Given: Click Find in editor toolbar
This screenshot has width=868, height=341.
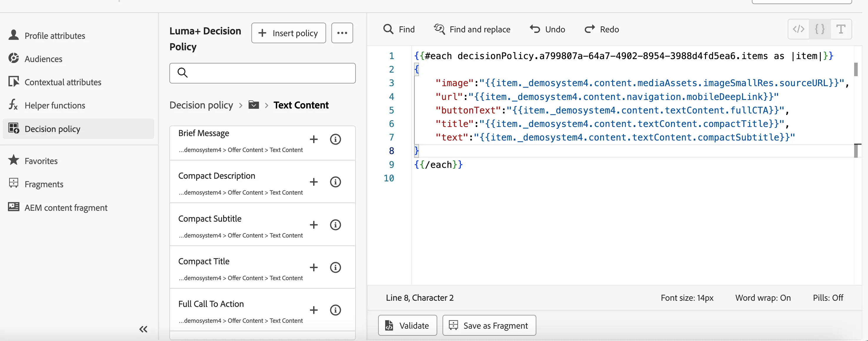Looking at the screenshot, I should (x=399, y=29).
